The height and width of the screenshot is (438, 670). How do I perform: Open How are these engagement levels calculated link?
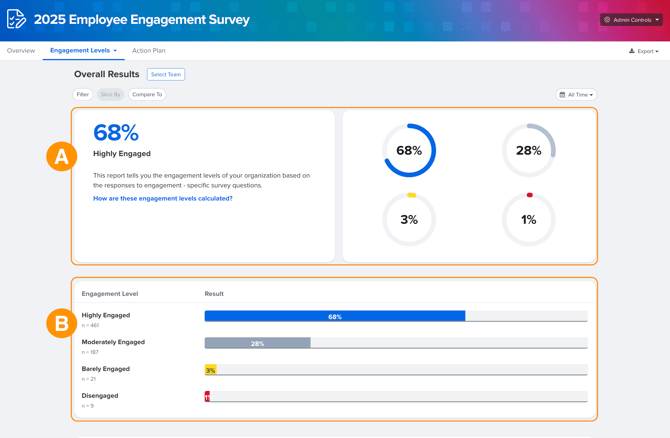click(x=163, y=198)
